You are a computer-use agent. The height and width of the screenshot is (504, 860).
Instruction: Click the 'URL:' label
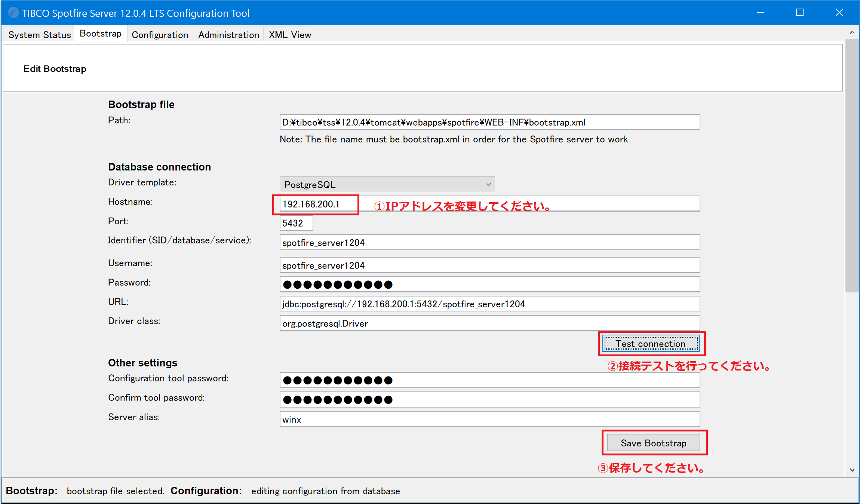pos(118,302)
